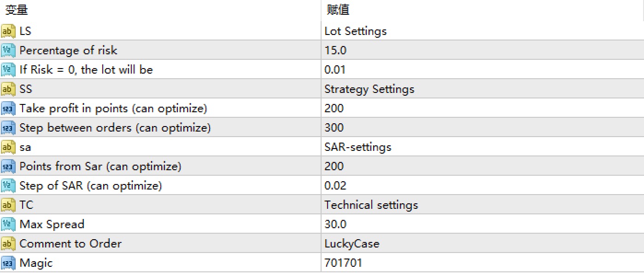Select the Percentage of risk value 15.0
Screen dimensions: 644x276
(335, 51)
